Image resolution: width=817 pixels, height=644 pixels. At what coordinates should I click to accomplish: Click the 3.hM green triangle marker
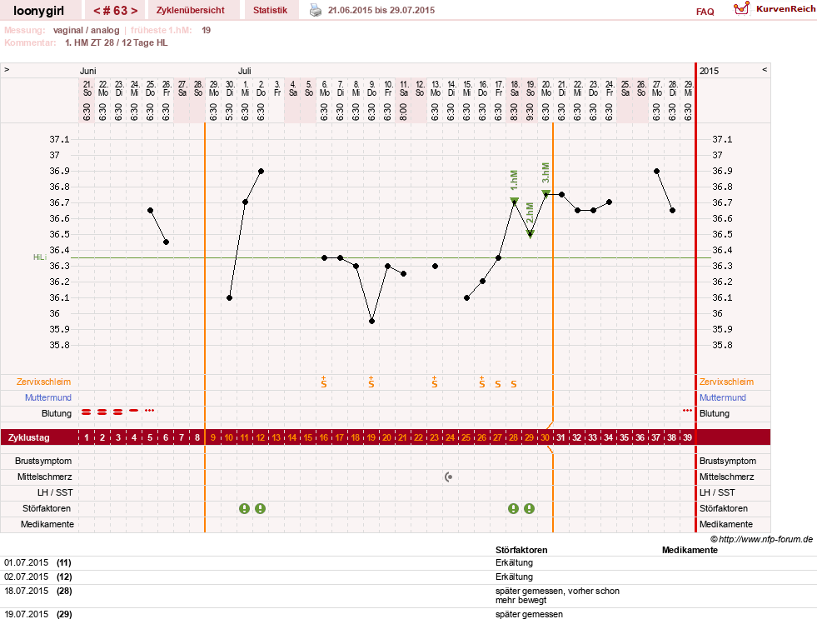pos(545,193)
